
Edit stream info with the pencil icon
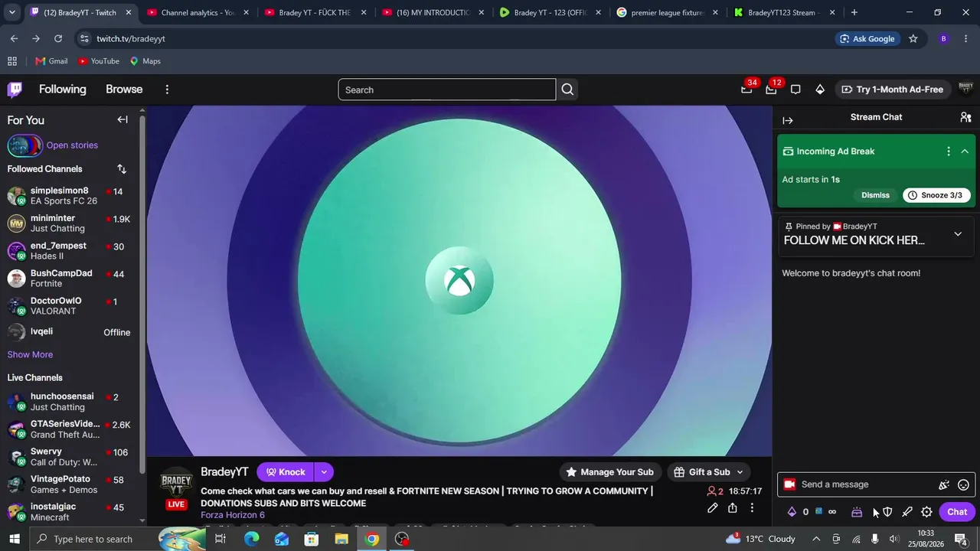coord(713,508)
